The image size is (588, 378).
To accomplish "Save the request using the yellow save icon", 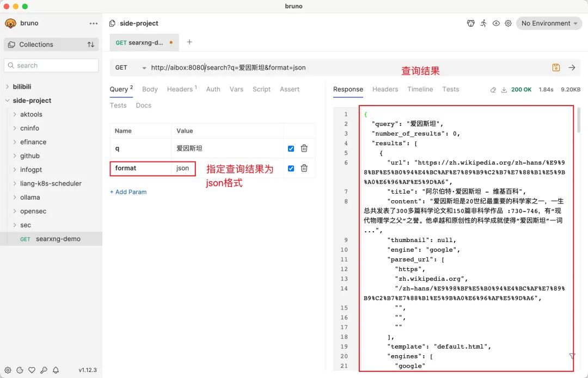I will coord(556,67).
